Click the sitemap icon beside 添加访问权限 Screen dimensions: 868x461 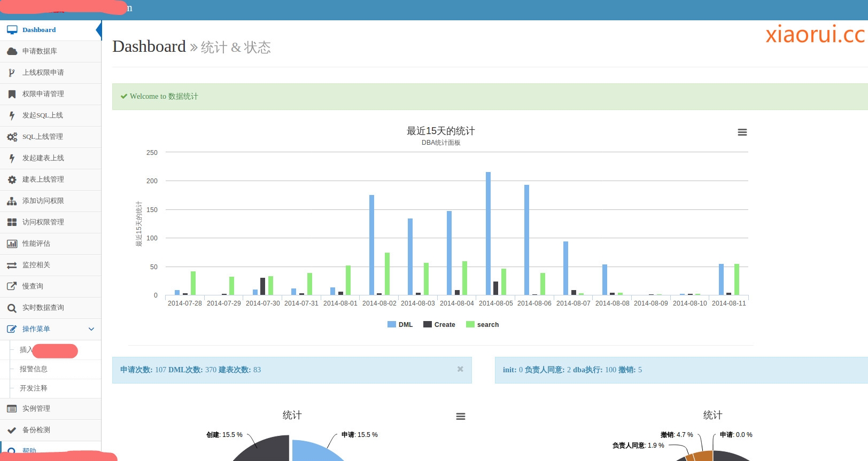coord(12,201)
